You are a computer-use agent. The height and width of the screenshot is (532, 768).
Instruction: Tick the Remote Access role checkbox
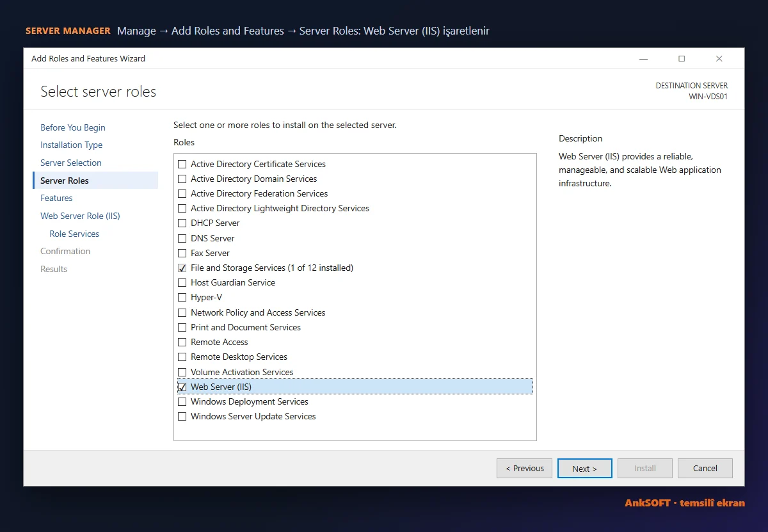point(182,343)
